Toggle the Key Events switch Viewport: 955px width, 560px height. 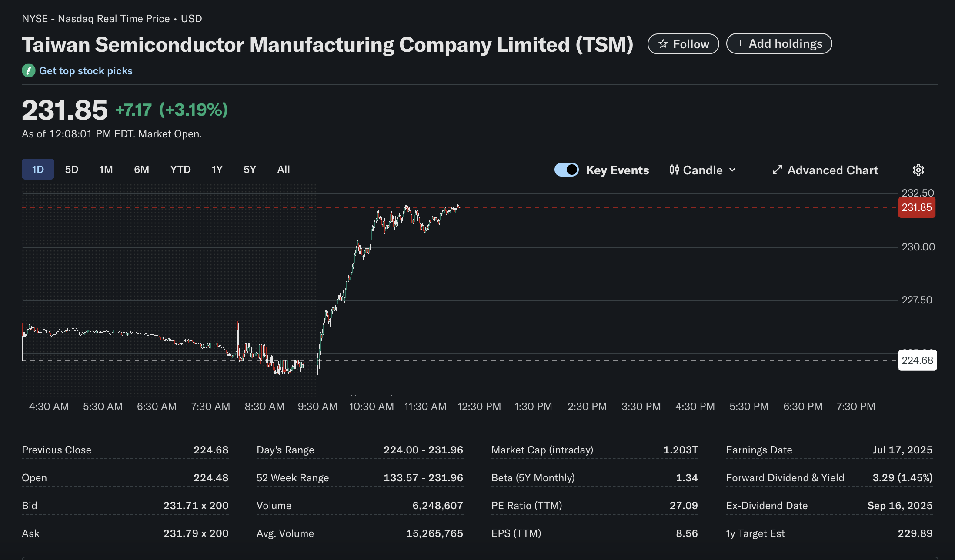566,170
